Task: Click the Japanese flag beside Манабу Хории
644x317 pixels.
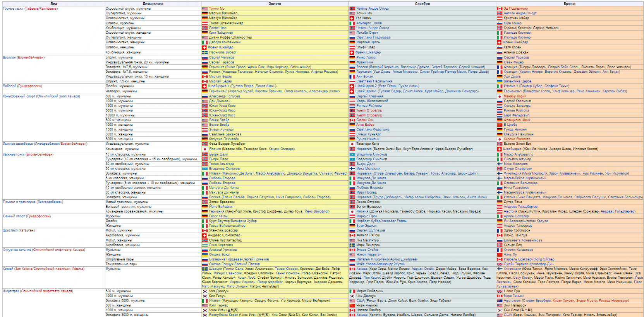Action: tap(500, 96)
